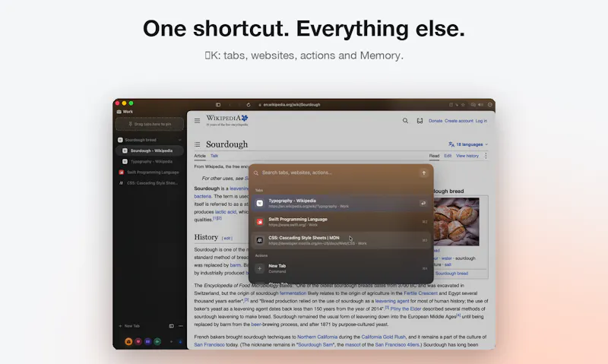The height and width of the screenshot is (364, 608).
Task: Click the 'Drag tabs here to pin' area
Action: 150,124
